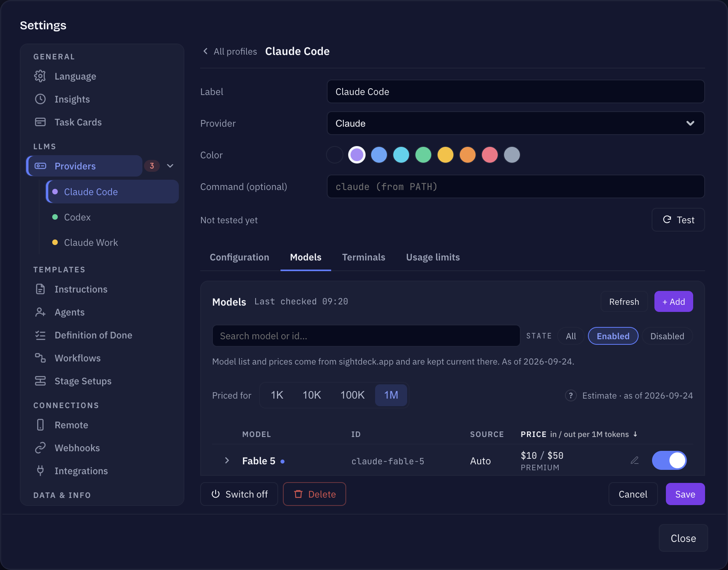Filter models by All state
Image resolution: width=728 pixels, height=570 pixels.
click(571, 336)
